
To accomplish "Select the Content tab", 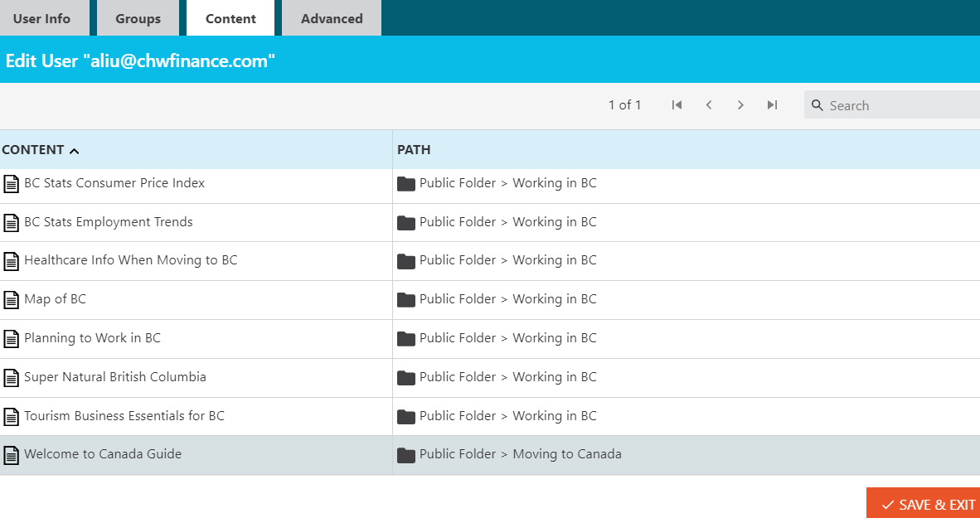I will tap(230, 18).
